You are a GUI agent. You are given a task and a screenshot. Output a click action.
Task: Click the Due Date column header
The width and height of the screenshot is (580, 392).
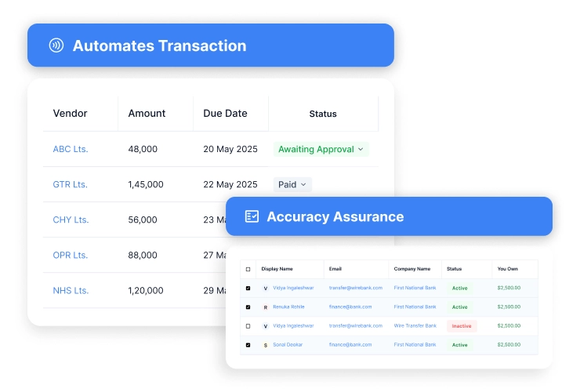pyautogui.click(x=225, y=114)
